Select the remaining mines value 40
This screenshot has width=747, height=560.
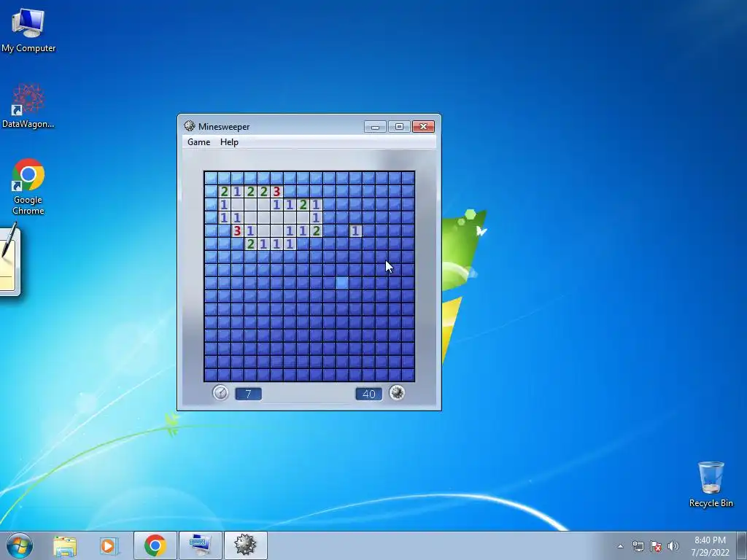tap(368, 394)
